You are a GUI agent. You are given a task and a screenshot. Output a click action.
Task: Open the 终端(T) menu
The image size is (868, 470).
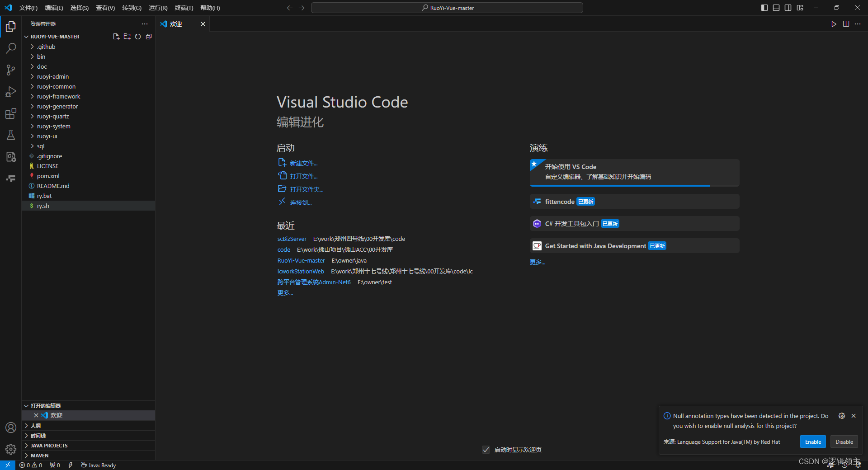pyautogui.click(x=184, y=8)
